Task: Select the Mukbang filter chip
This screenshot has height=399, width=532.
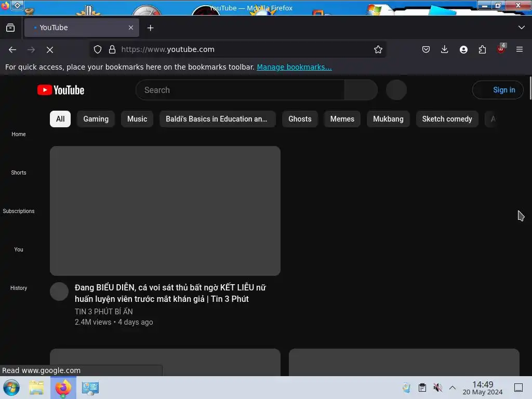Action: click(x=388, y=119)
